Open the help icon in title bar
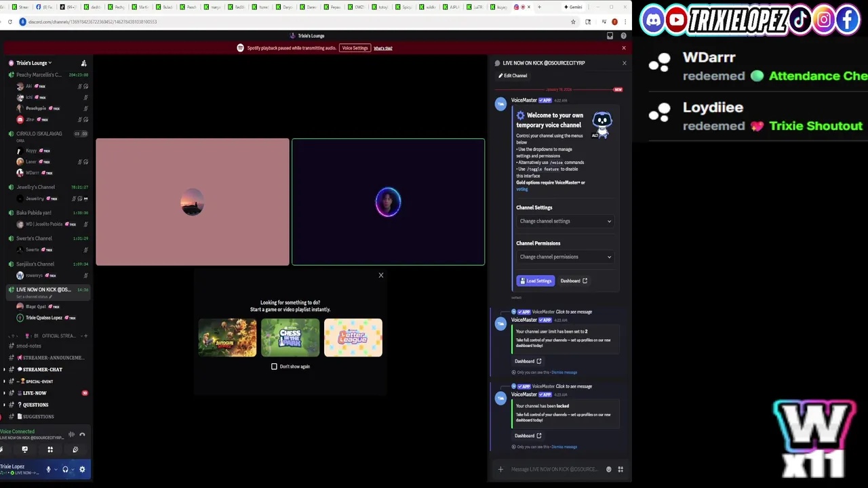Image resolution: width=868 pixels, height=488 pixels. [x=623, y=36]
